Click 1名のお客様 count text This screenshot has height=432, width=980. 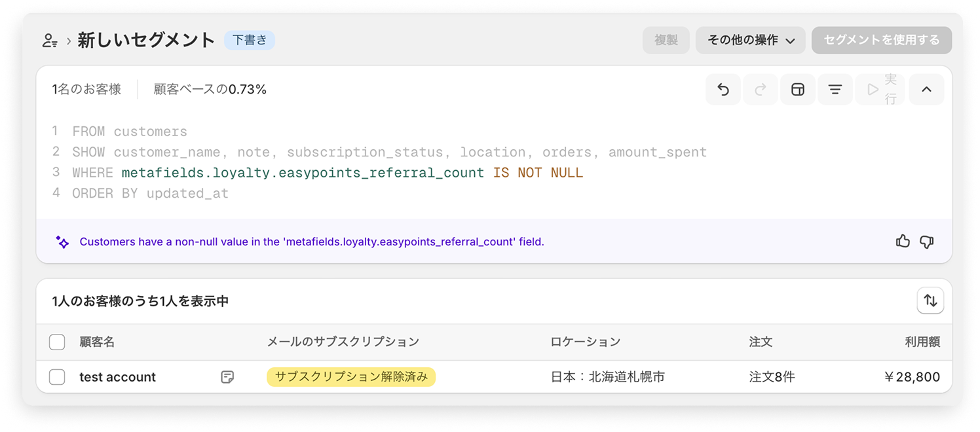point(86,90)
